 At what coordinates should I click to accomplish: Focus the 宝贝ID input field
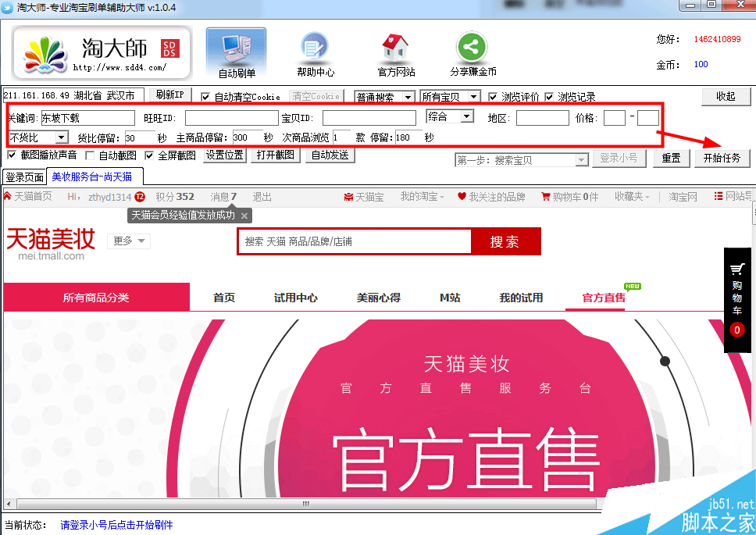pyautogui.click(x=369, y=118)
